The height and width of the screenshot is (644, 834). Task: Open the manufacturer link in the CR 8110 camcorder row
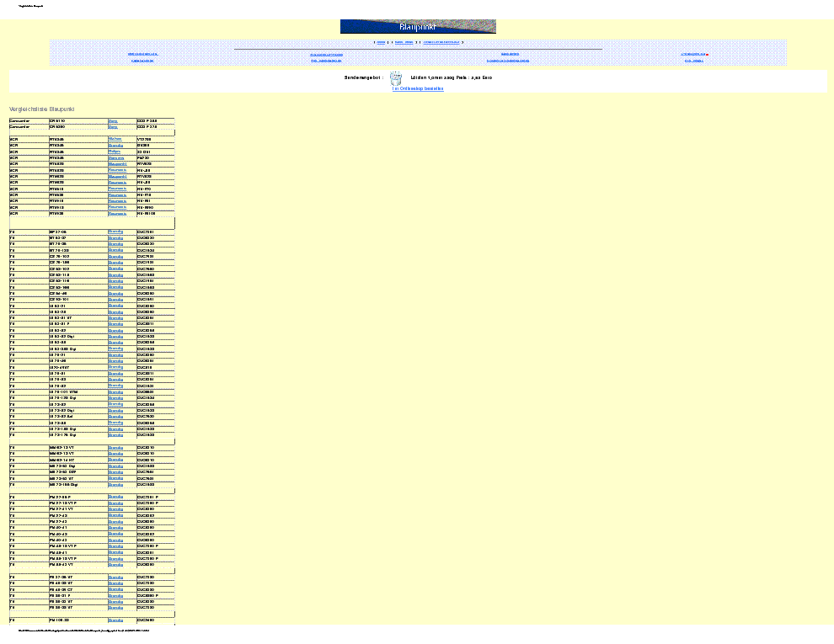click(x=113, y=121)
